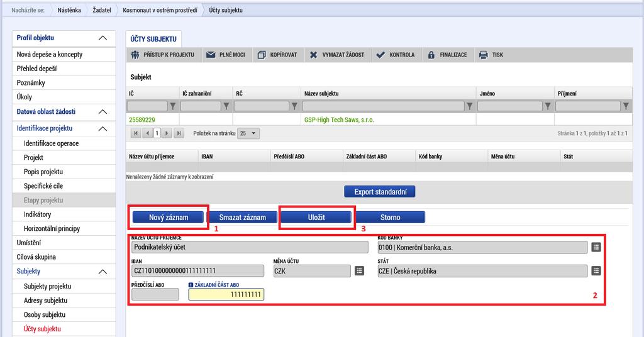Image resolution: width=644 pixels, height=337 pixels.
Task: Click the Nový záznam button
Action: pos(169,218)
